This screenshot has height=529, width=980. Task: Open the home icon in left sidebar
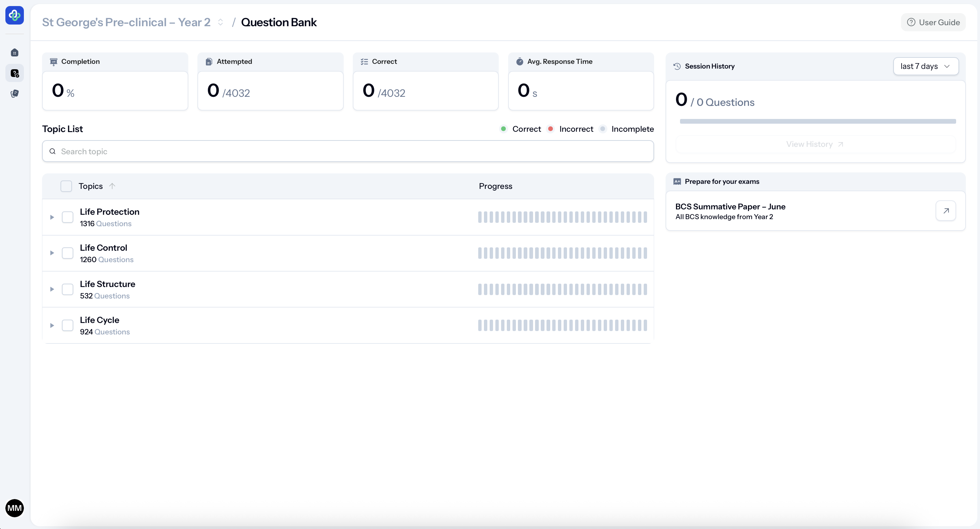(x=14, y=52)
